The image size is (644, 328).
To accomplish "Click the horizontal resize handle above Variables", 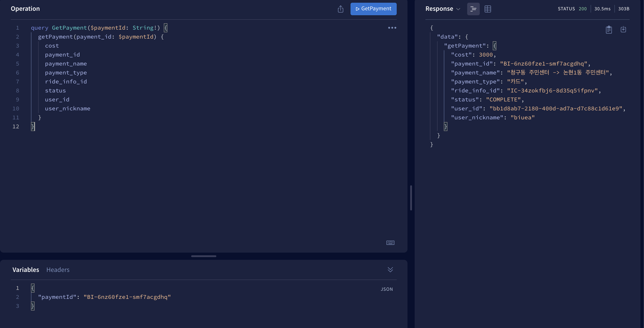I will coord(204,256).
